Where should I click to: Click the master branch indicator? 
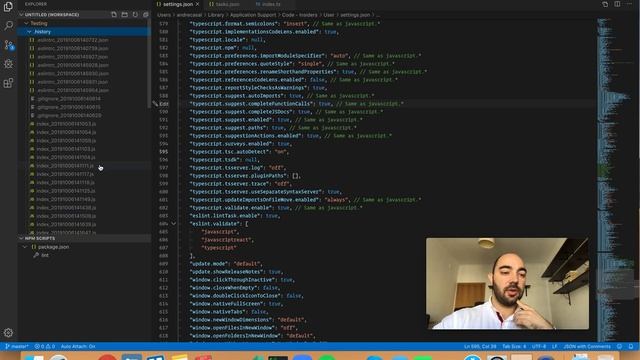17,346
